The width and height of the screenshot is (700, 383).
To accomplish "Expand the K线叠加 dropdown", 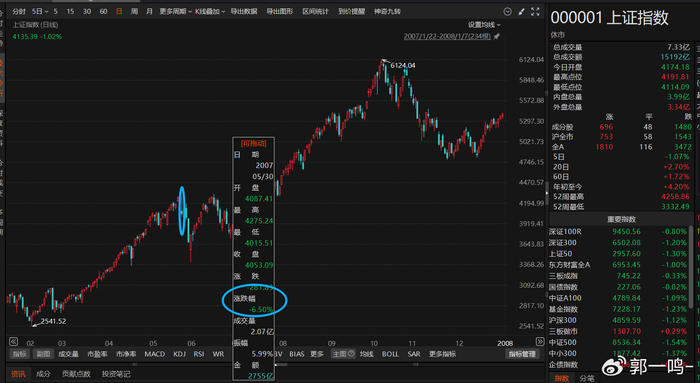I will (x=210, y=12).
